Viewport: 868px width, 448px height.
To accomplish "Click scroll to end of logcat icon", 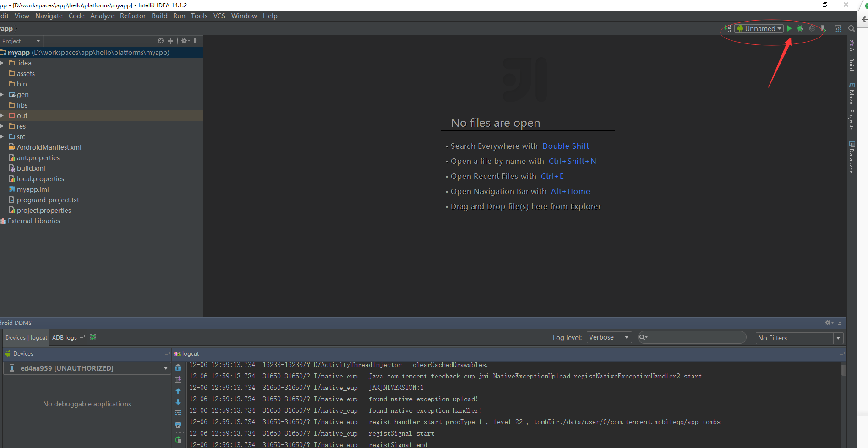I will pos(178,379).
